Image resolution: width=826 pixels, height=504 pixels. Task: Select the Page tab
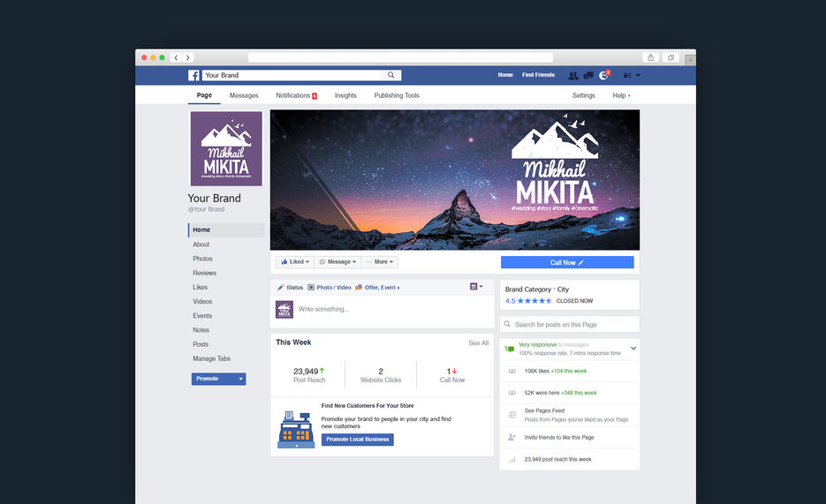[204, 95]
